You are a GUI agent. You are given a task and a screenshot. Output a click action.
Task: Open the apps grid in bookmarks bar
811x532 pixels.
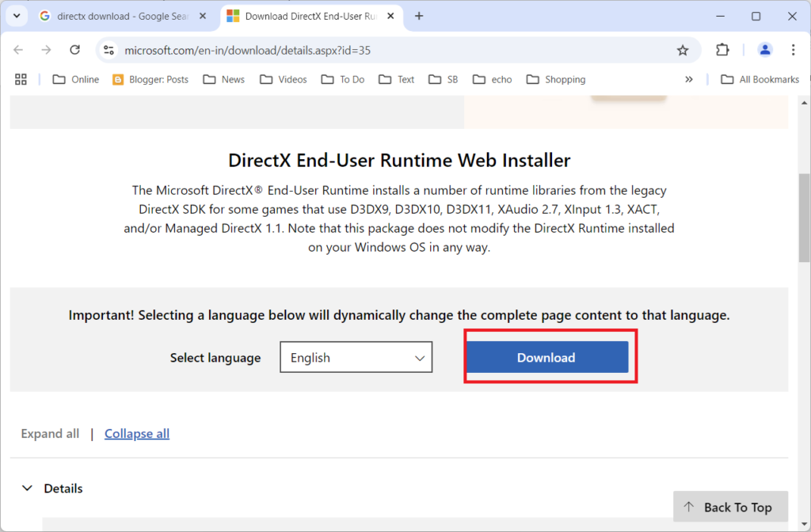21,80
